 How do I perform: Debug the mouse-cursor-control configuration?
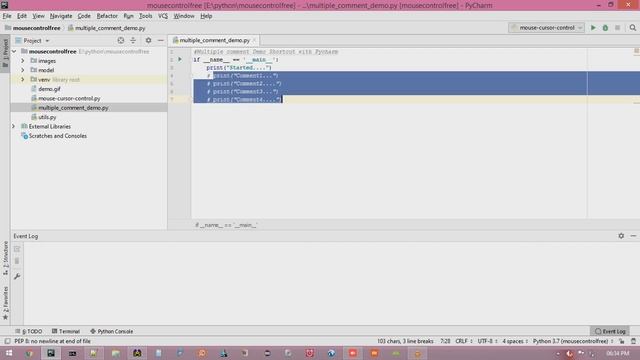click(x=605, y=28)
